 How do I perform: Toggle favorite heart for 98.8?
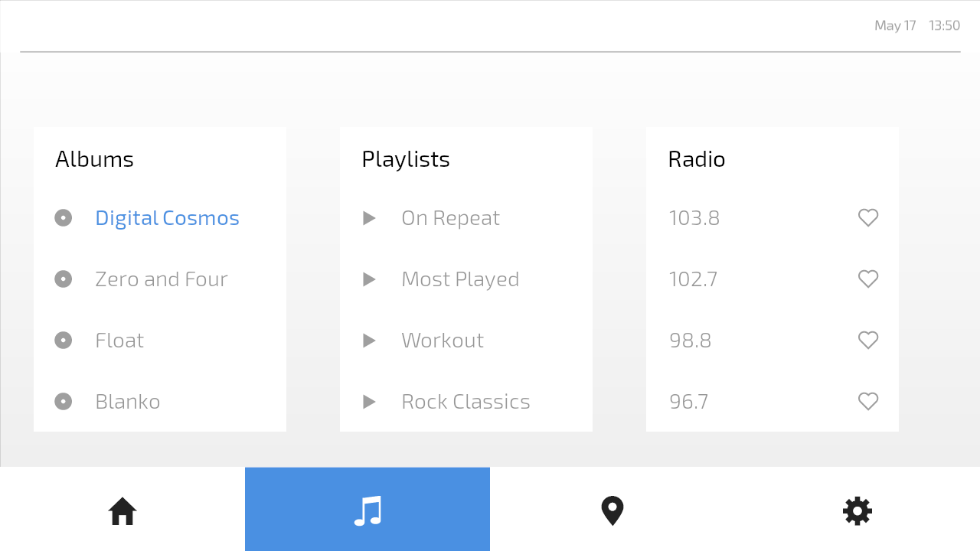(868, 341)
